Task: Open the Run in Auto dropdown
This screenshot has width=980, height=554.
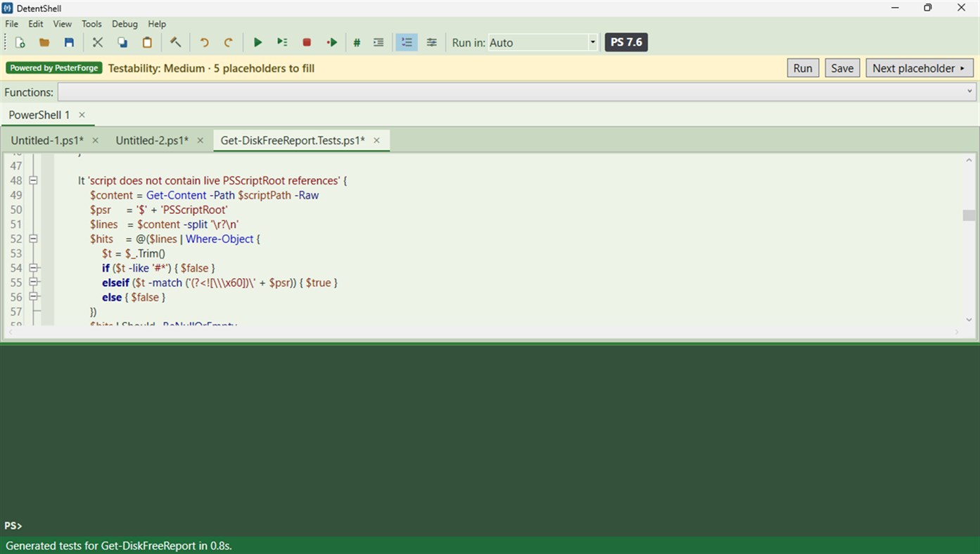Action: 543,42
